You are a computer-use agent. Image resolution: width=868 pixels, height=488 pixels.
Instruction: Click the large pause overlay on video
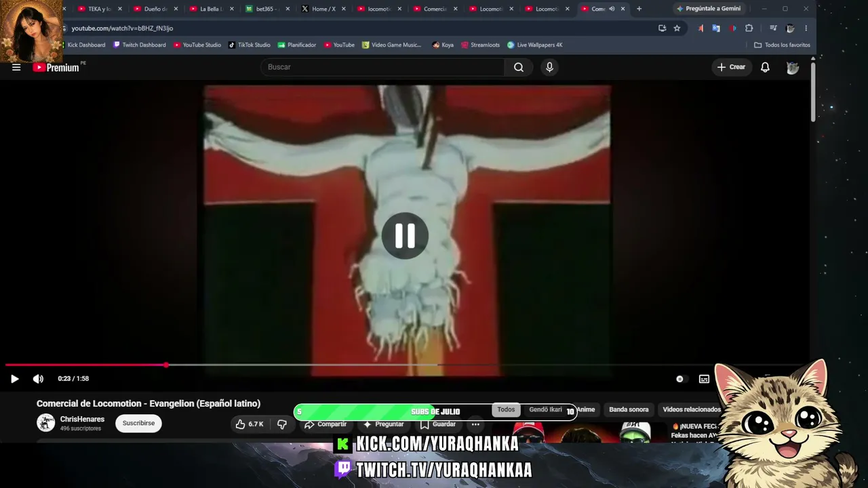(405, 236)
